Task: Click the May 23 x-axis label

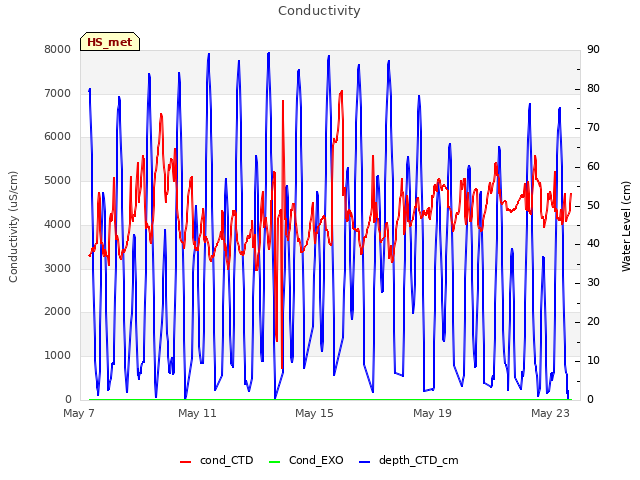Action: click(x=550, y=413)
